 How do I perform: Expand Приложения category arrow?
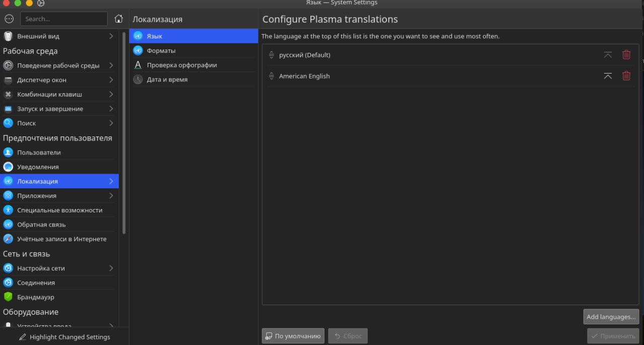[111, 195]
